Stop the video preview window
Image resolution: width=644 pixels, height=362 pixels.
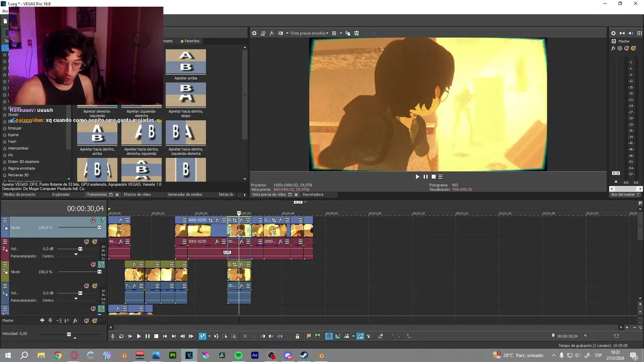coord(433,176)
